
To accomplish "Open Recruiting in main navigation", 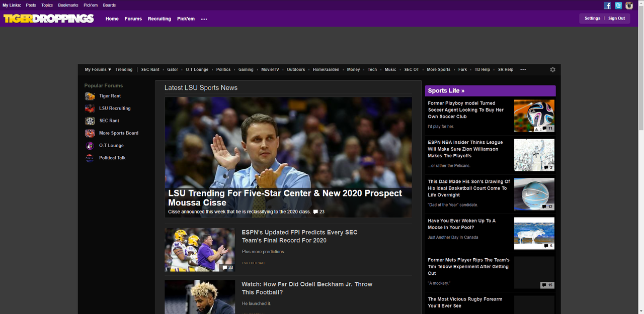I will 159,19.
